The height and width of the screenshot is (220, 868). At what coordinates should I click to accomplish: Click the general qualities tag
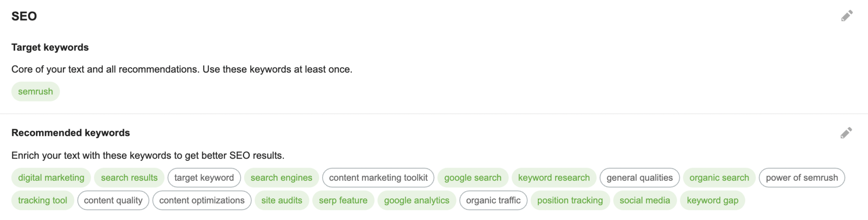coord(640,178)
